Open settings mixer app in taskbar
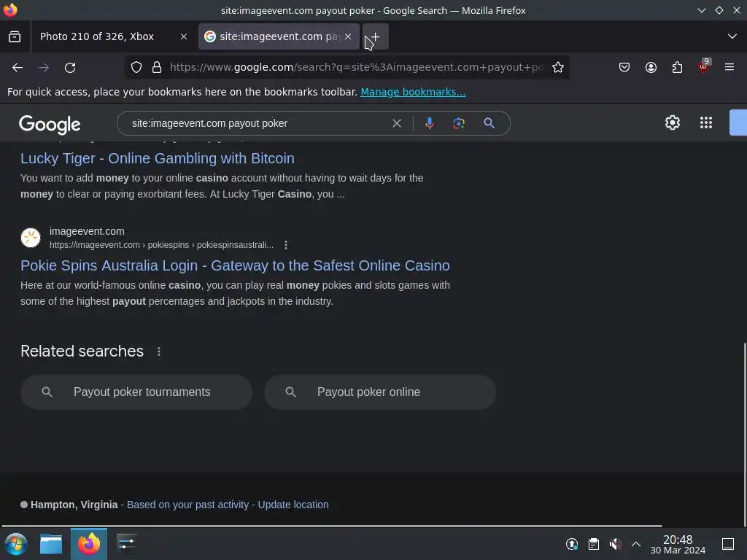Image resolution: width=747 pixels, height=560 pixels. pos(127,544)
